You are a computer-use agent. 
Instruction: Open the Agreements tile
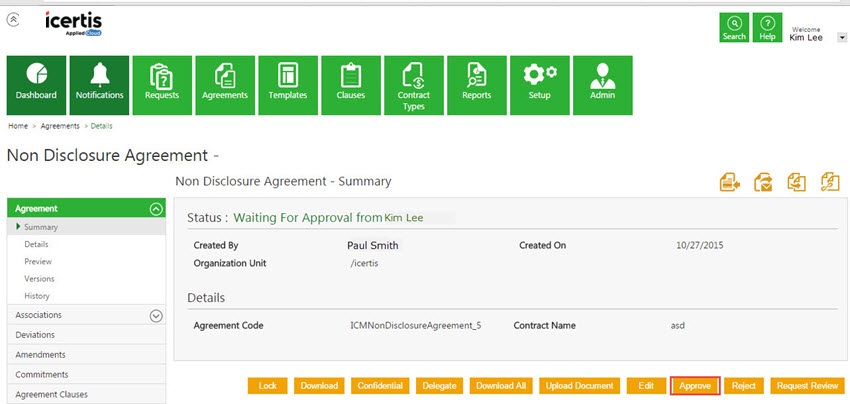tap(224, 84)
